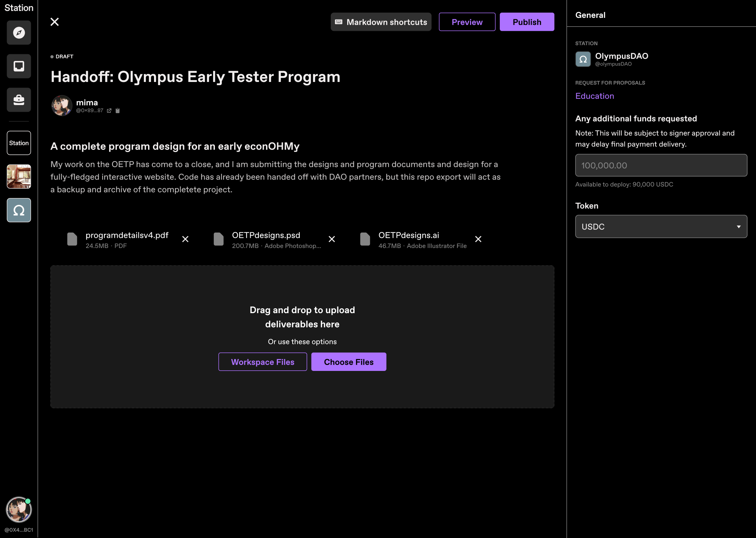This screenshot has width=756, height=538.
Task: Click the OETPdesigns.ai file name
Action: 409,235
